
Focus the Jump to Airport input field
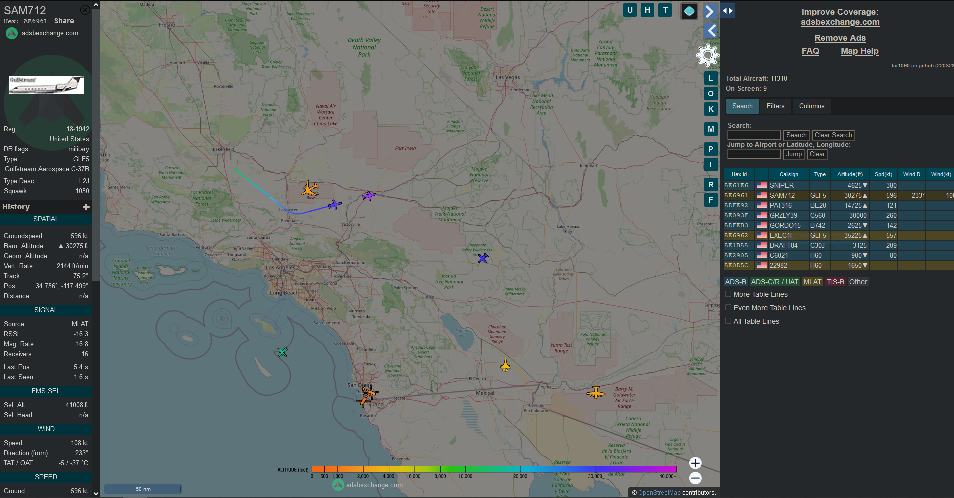click(754, 154)
